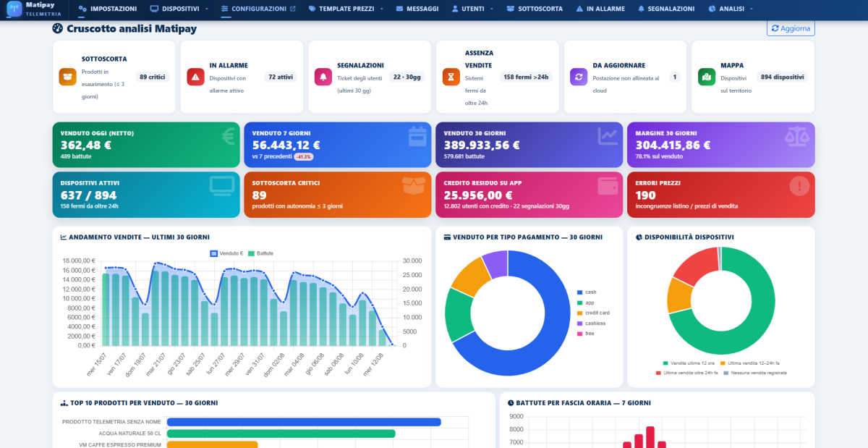Toggle the cash entry in payment legend
This screenshot has width=868, height=448.
coord(586,292)
